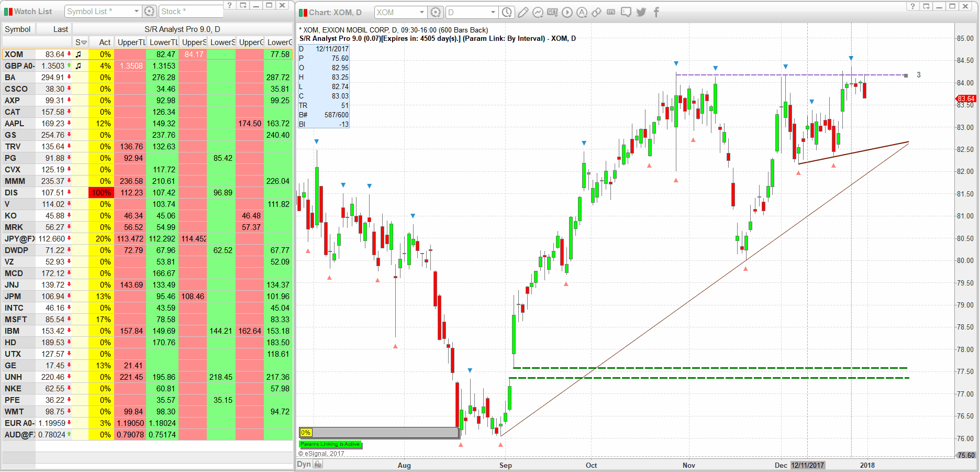Click the 12/11/2017 date marker on time axis
This screenshot has height=472, width=980.
coord(808,465)
